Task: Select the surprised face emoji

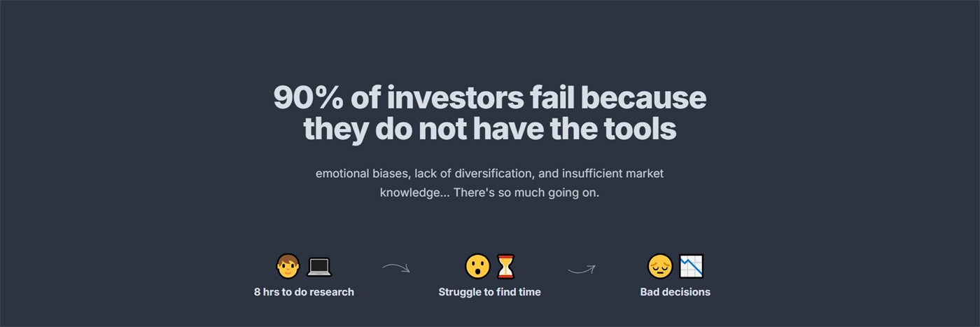Action: [477, 266]
